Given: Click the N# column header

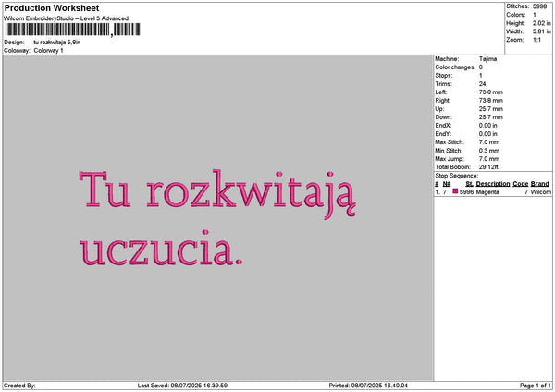Looking at the screenshot, I should pyautogui.click(x=447, y=184).
